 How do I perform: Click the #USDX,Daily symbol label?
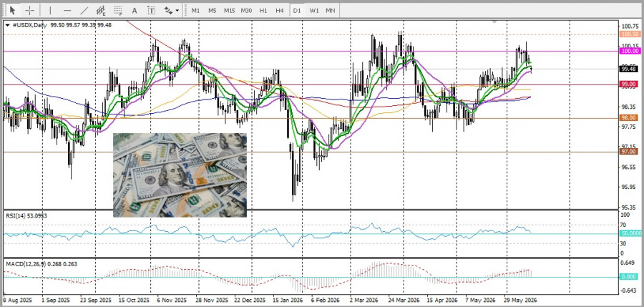(x=29, y=25)
